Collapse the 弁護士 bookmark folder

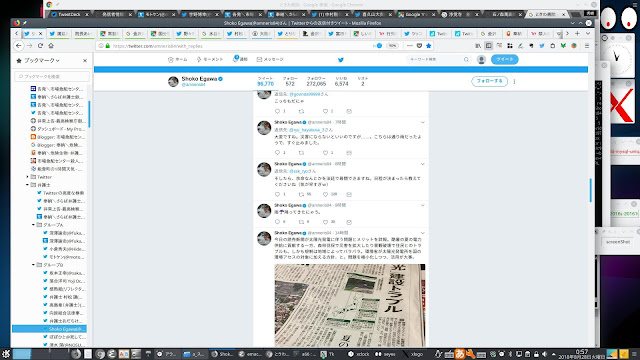27,185
